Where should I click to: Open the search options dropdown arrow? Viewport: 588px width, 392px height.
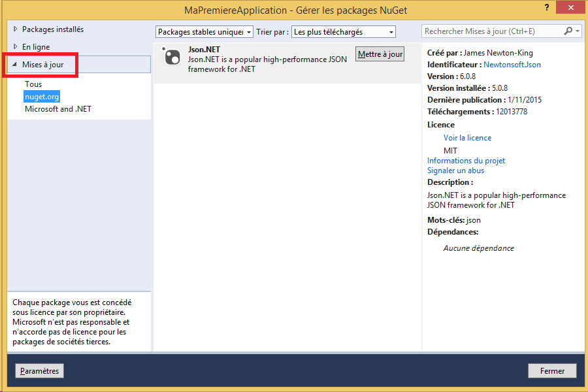click(x=578, y=31)
